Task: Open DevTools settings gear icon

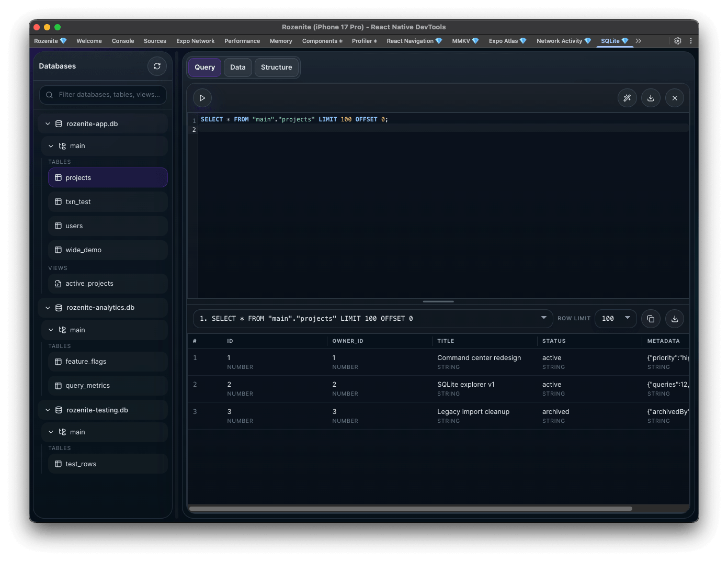Action: [678, 41]
